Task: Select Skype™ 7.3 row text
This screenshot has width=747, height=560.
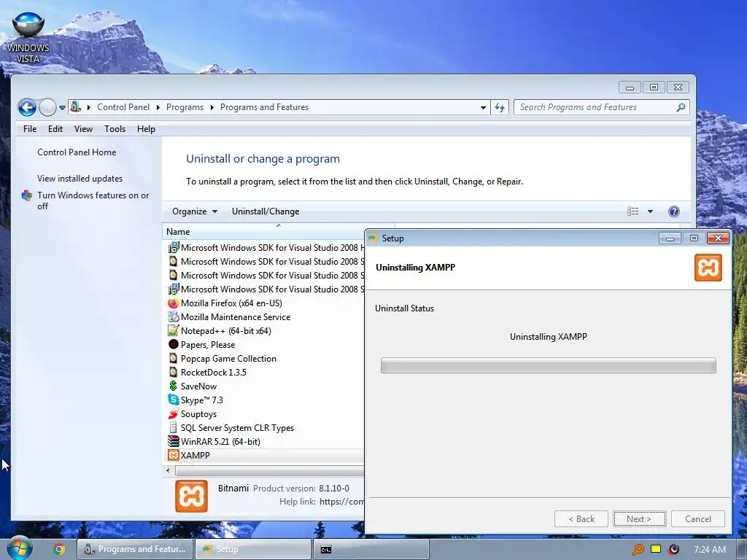Action: 202,400
